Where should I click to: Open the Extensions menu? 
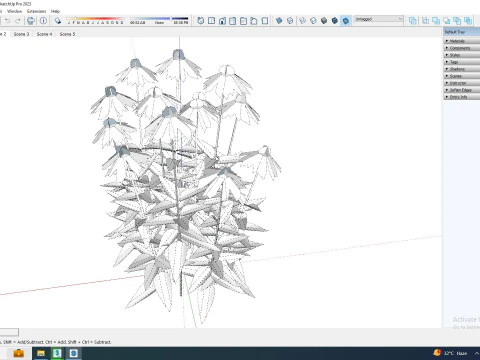coord(37,11)
